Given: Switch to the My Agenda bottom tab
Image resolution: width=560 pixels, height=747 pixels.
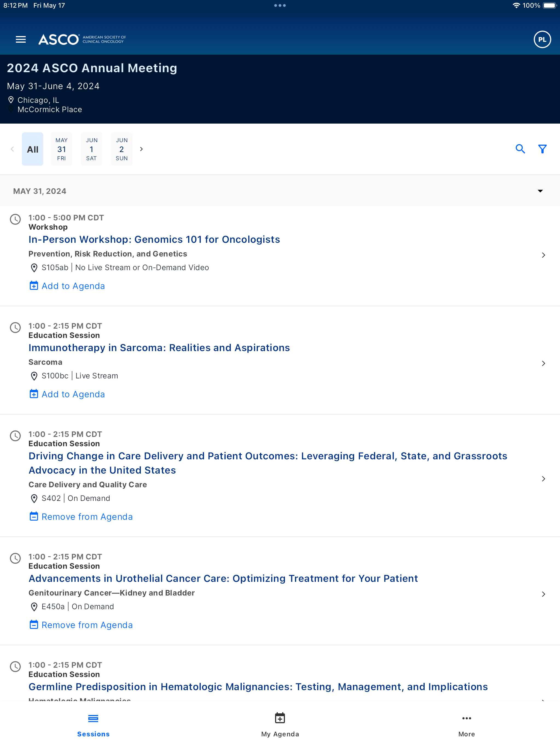Looking at the screenshot, I should pos(280,725).
